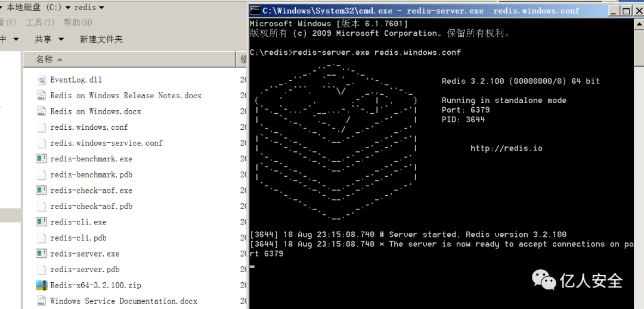Select Windows Service Documentation.docx file name

123,301
